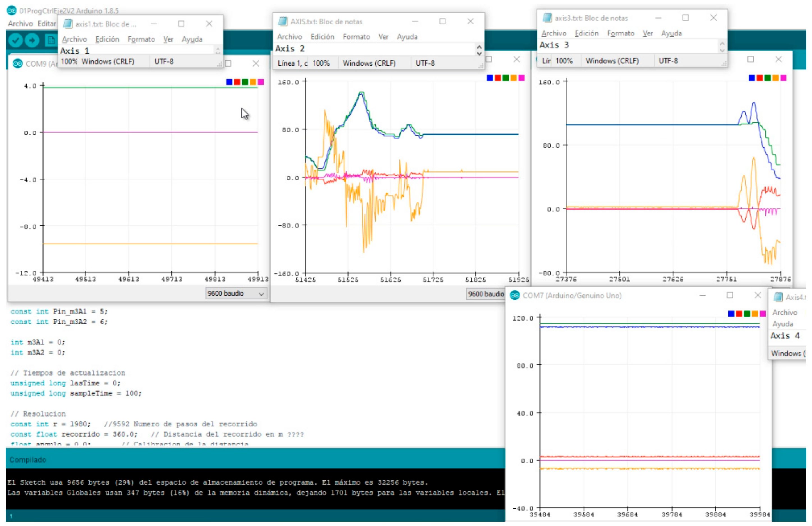Click the Arduino Upload arrow button
812x526 pixels.
[x=32, y=40]
